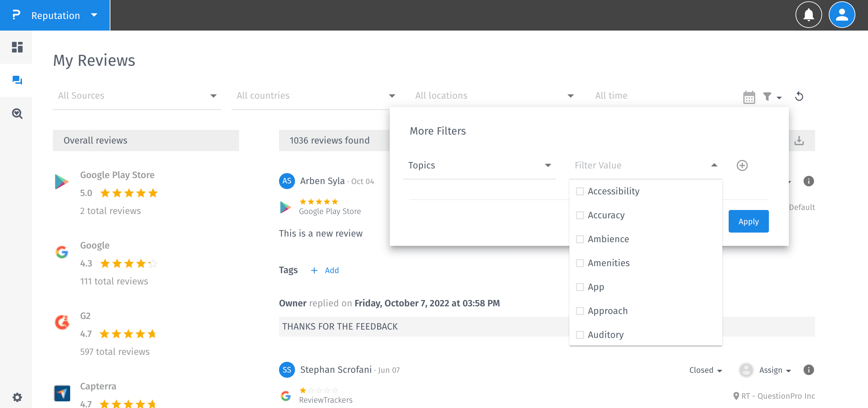Enable the Ambience topic checkbox
Viewport: 868px width, 408px height.
tap(580, 239)
